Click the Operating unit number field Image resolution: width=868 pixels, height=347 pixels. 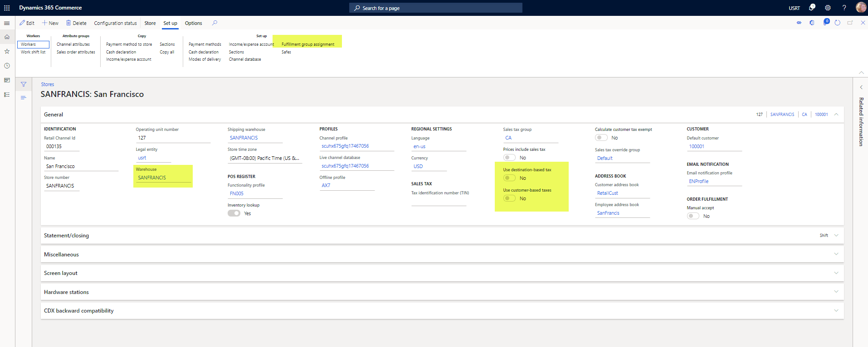coord(173,138)
